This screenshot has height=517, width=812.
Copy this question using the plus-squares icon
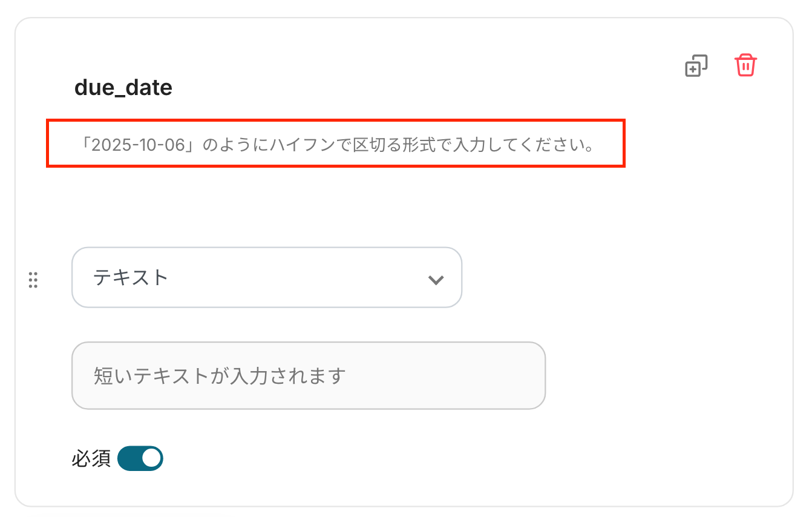(x=696, y=66)
